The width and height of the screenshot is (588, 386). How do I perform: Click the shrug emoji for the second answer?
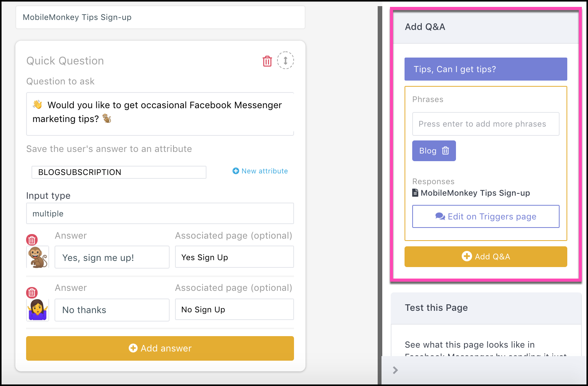pyautogui.click(x=37, y=309)
